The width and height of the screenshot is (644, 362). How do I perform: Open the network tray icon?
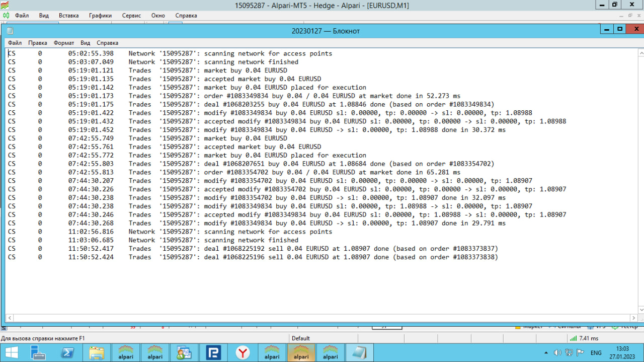coord(569,353)
